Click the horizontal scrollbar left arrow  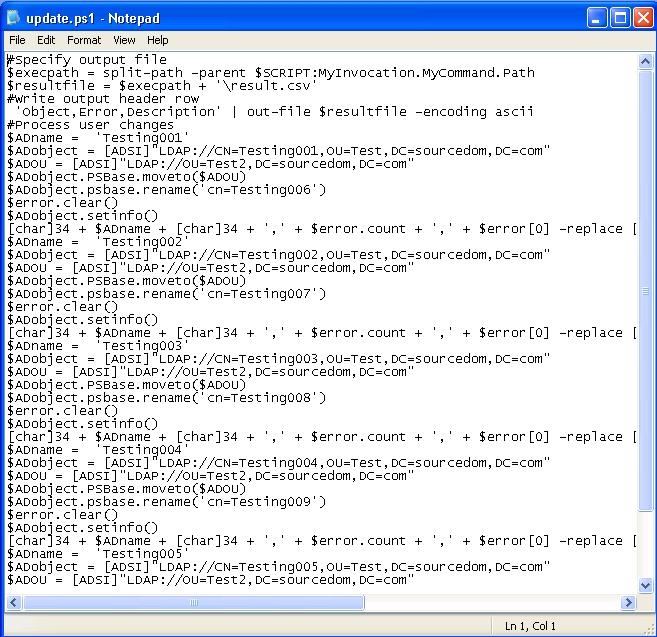pyautogui.click(x=14, y=603)
